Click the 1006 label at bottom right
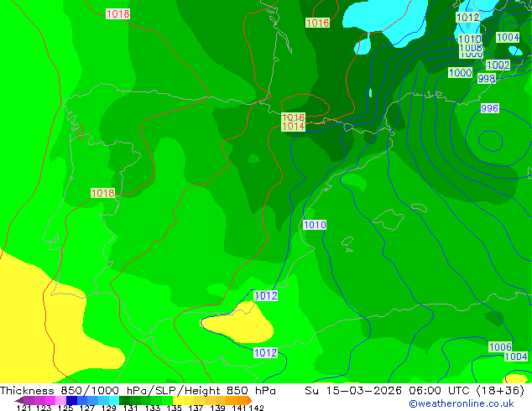The height and width of the screenshot is (411, 532). (500, 346)
